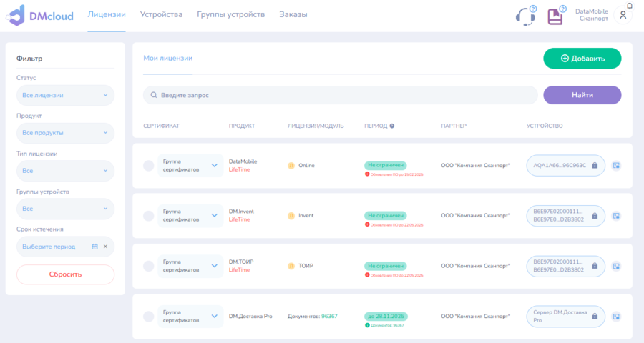Click the 'Введите запрос' search field

coord(340,95)
